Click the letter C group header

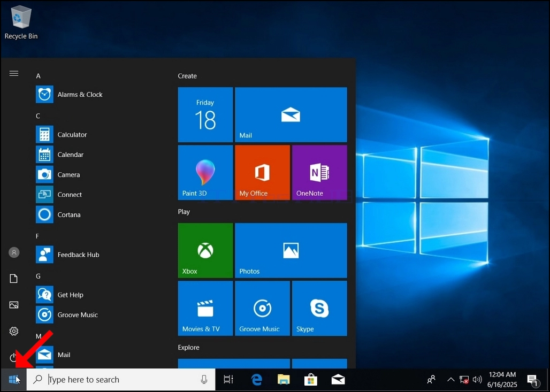click(38, 116)
